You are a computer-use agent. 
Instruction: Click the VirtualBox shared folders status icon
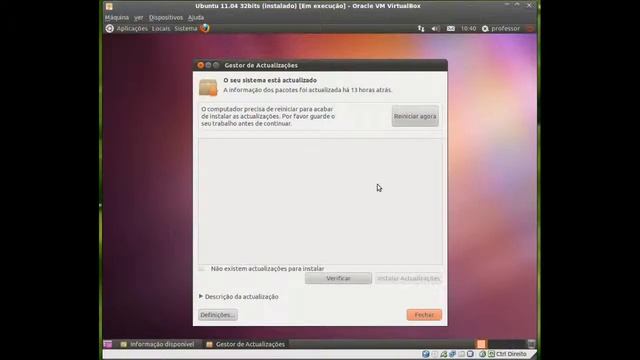(461, 354)
